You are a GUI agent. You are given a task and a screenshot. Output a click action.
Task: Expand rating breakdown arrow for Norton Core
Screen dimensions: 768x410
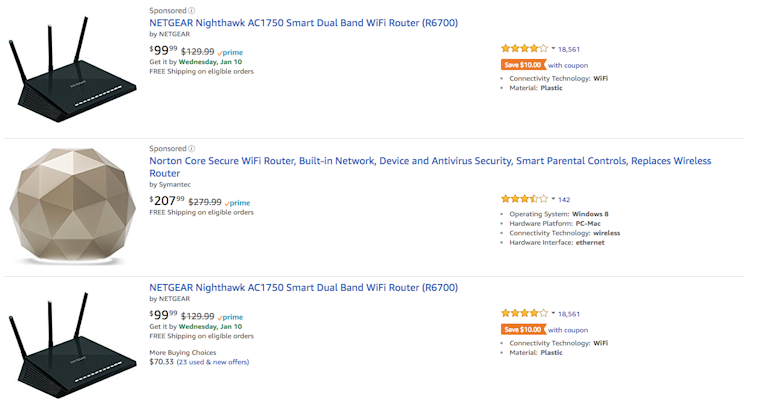[553, 199]
